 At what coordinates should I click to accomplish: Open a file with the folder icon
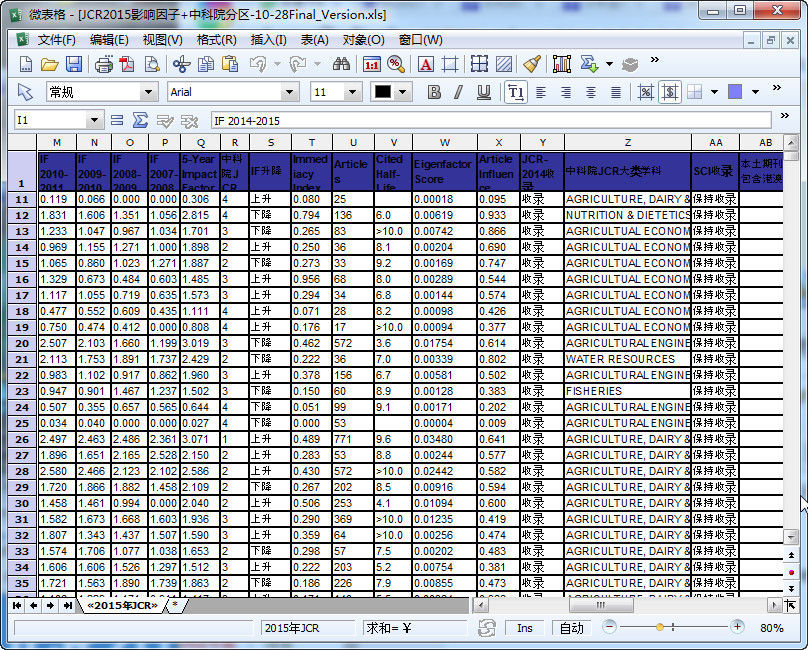(50, 64)
